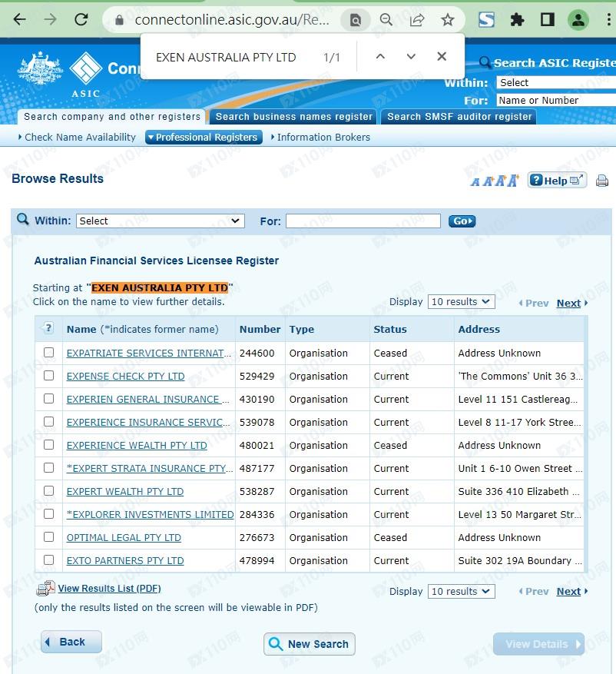Image resolution: width=616 pixels, height=674 pixels.
Task: Select checkbox for EXPERT WEALTH PTY LTD
Action: click(49, 491)
